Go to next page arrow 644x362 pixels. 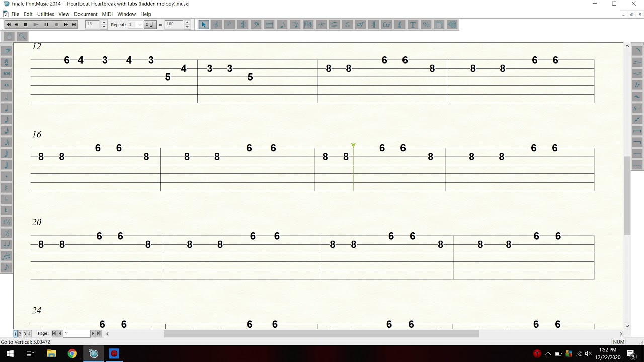point(93,334)
